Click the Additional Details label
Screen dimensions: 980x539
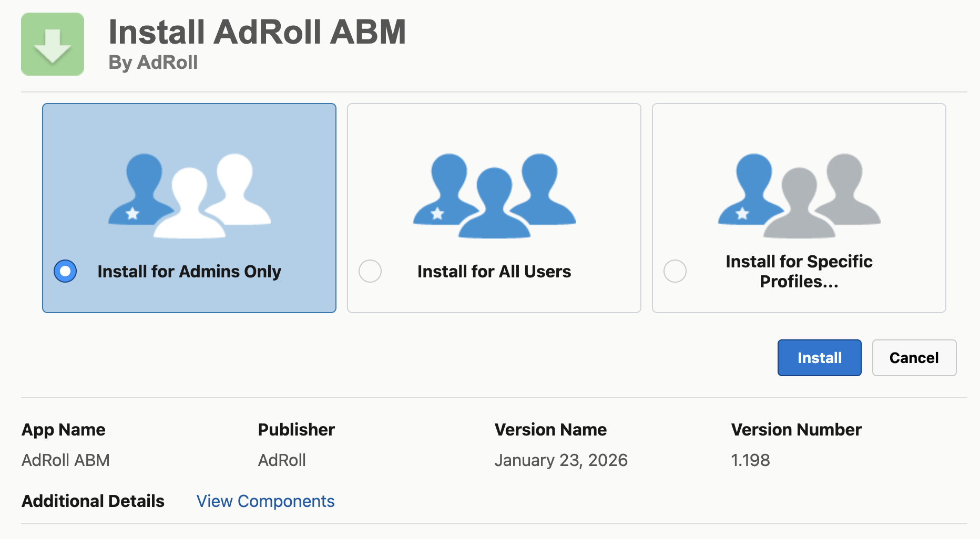93,501
